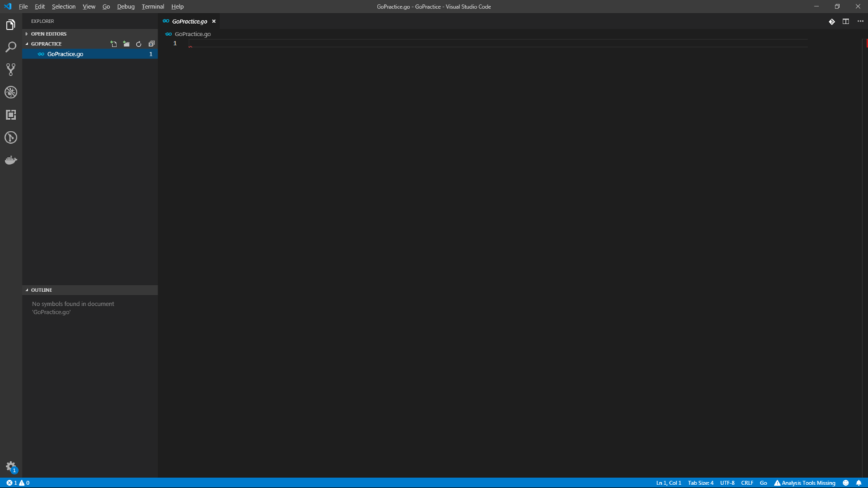Click the errors and warnings count in status bar
Viewport: 868px width, 488px height.
point(18,483)
